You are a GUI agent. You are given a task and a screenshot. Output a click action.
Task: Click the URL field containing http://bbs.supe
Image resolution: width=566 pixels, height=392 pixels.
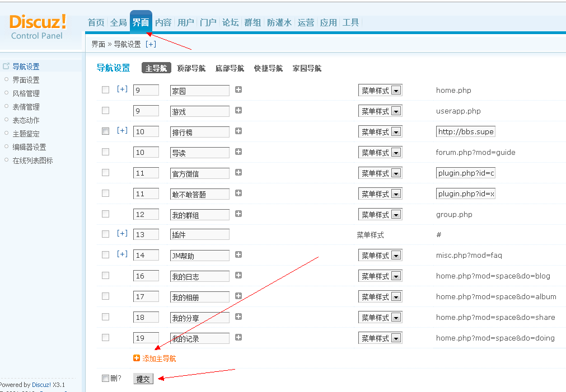466,131
